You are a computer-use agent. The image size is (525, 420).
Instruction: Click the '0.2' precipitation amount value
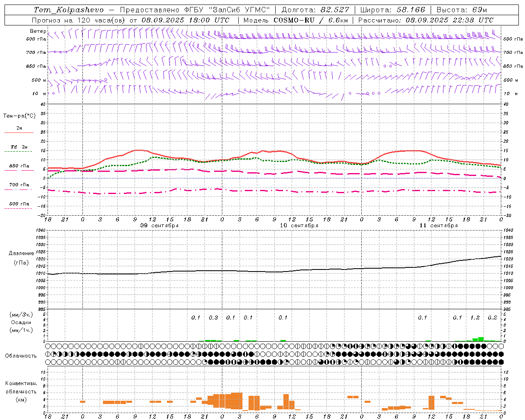pyautogui.click(x=492, y=318)
